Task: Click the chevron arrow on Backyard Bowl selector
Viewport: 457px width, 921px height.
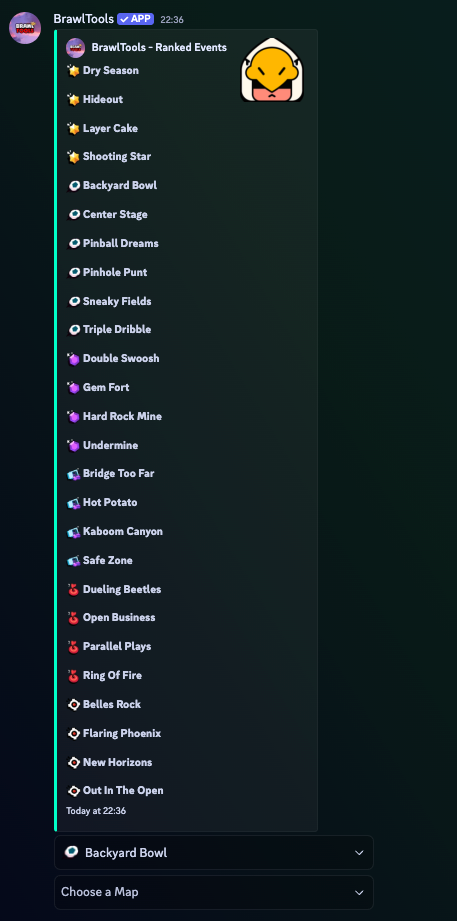Action: [x=359, y=853]
